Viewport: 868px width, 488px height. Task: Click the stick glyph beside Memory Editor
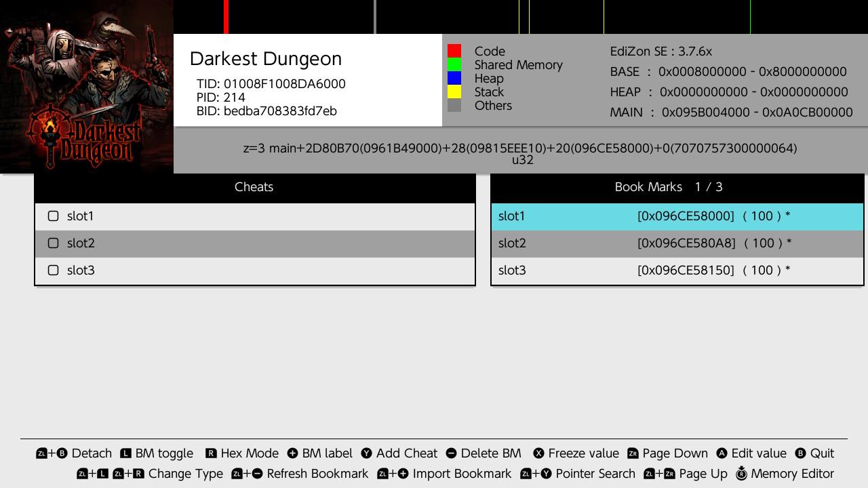coord(741,473)
